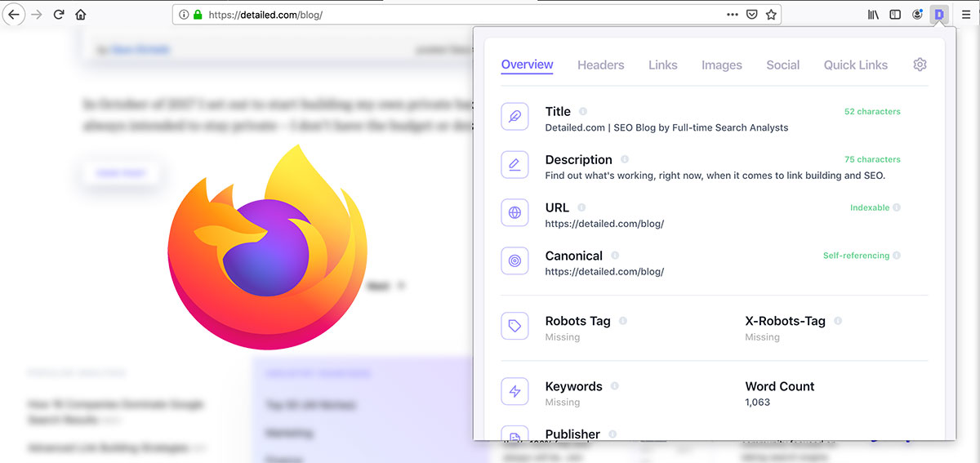The height and width of the screenshot is (463, 980).
Task: Click Missing under X-Robots-Tag
Action: 763,337
